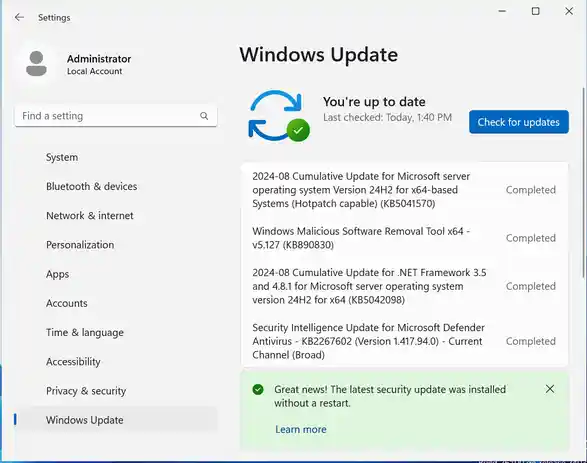Select the KB5041570 cumulative update entry
The image size is (587, 463).
point(404,190)
